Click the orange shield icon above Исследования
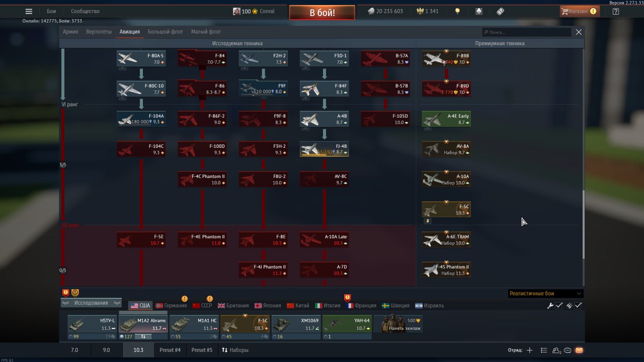This screenshot has width=644, height=362. point(75,293)
